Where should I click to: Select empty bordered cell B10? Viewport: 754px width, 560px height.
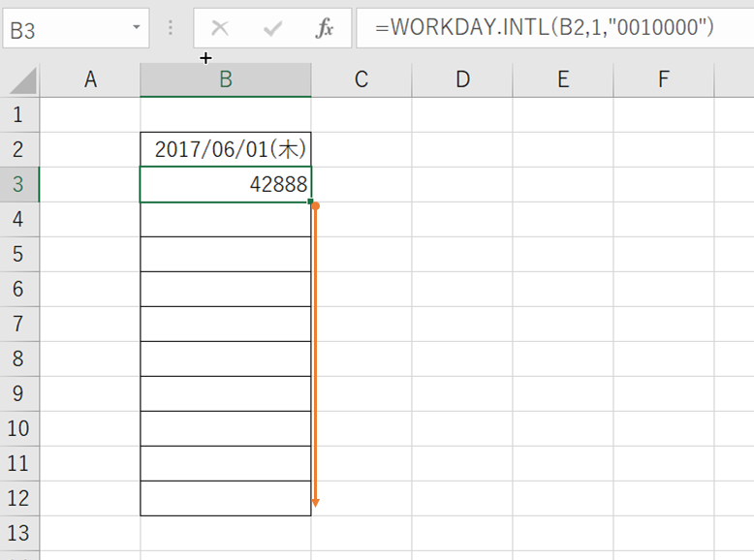[x=226, y=428]
